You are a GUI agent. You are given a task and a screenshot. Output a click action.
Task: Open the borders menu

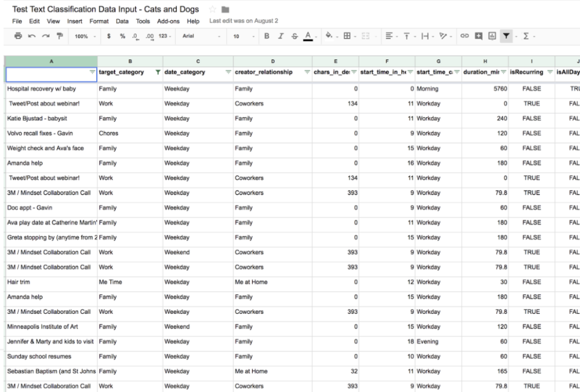347,36
